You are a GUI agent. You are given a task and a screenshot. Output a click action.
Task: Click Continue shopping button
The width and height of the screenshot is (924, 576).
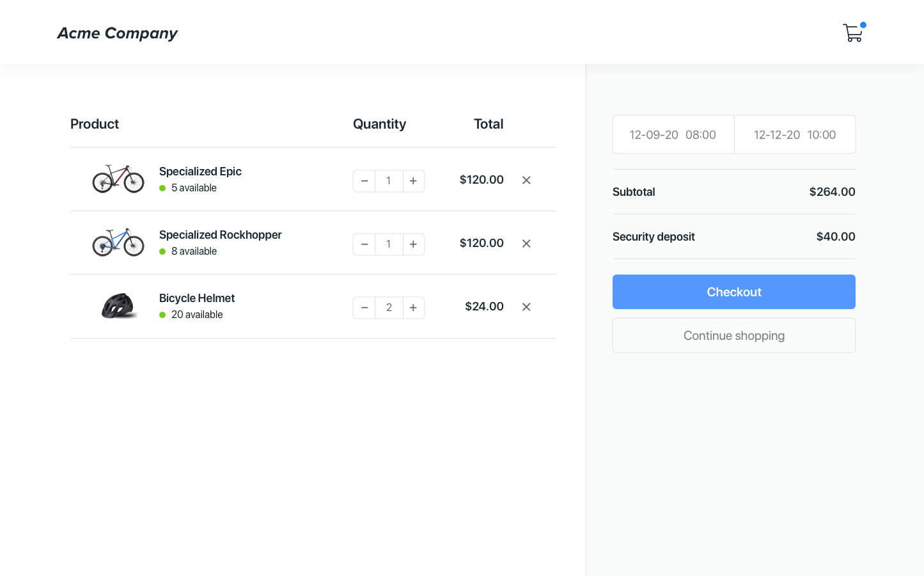pyautogui.click(x=733, y=335)
